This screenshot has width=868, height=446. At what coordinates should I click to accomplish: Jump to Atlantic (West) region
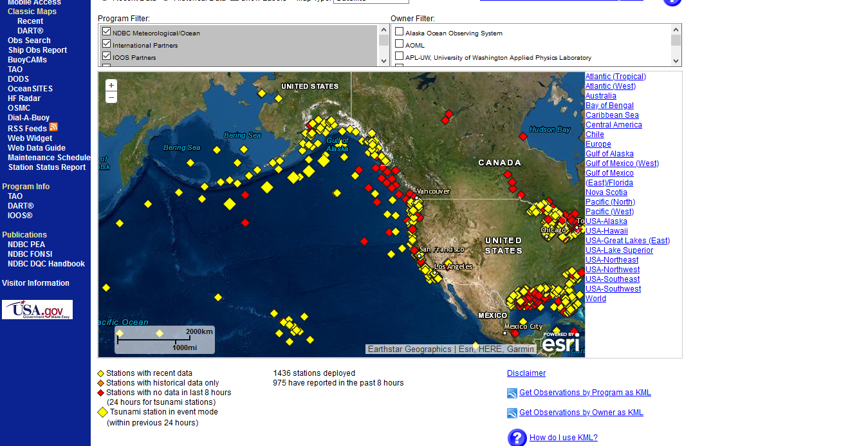611,86
